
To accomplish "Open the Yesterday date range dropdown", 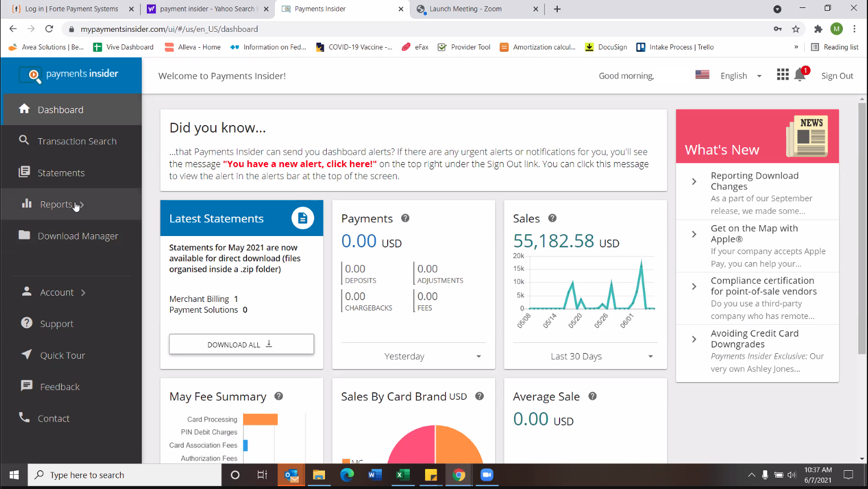I will 413,356.
